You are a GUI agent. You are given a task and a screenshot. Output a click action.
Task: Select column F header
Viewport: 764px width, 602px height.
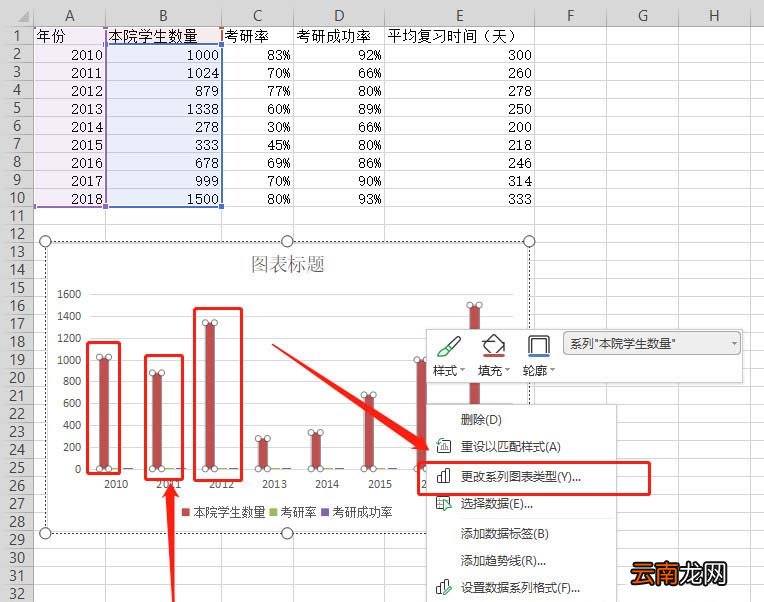[570, 16]
